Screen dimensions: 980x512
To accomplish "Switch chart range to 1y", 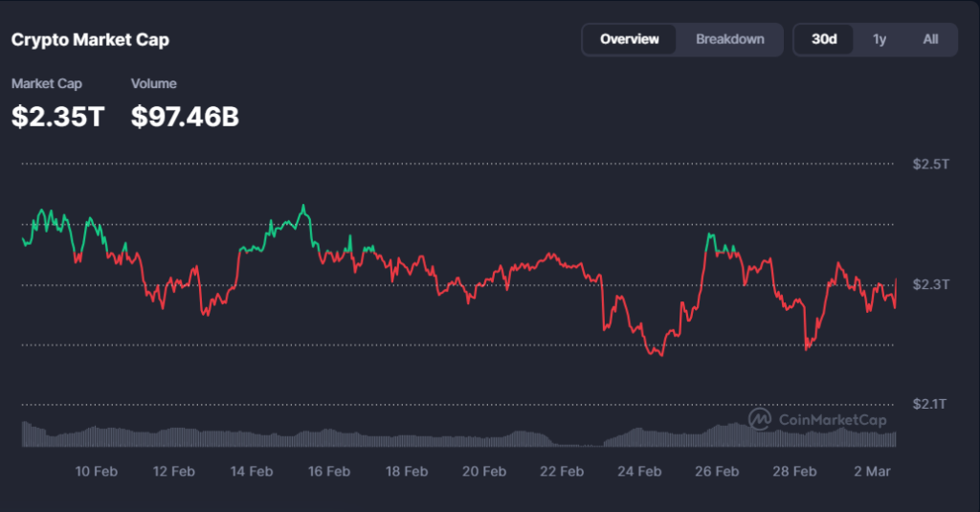I will (x=879, y=39).
